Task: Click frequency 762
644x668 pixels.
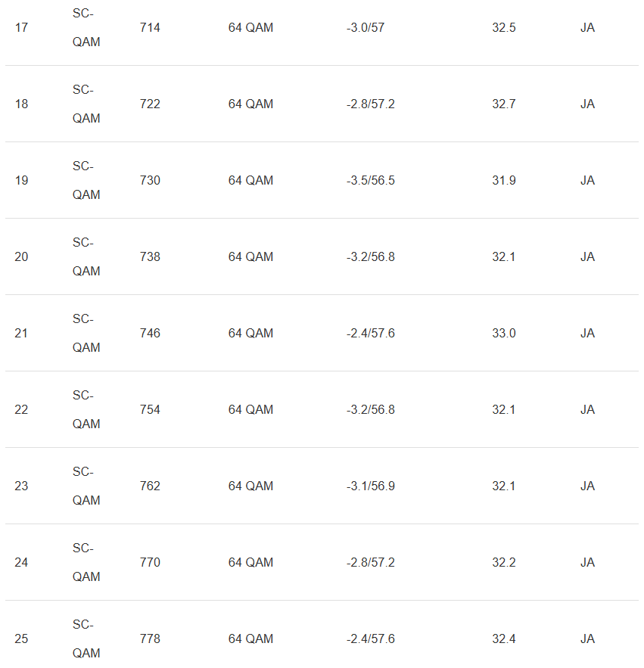Action: pos(150,486)
